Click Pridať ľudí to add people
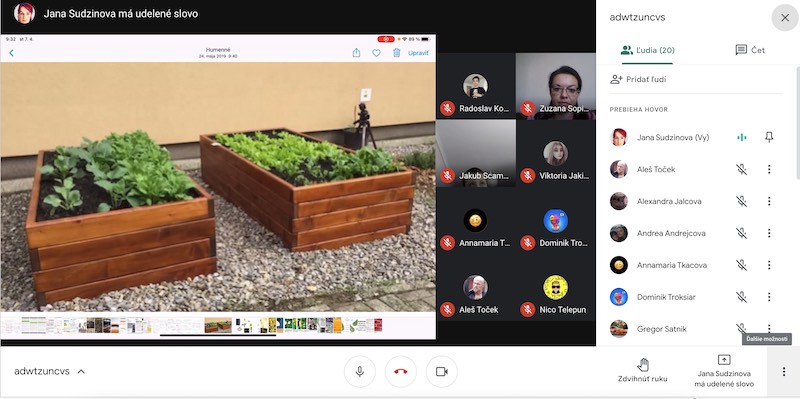Image resolution: width=800 pixels, height=399 pixels. [638, 79]
